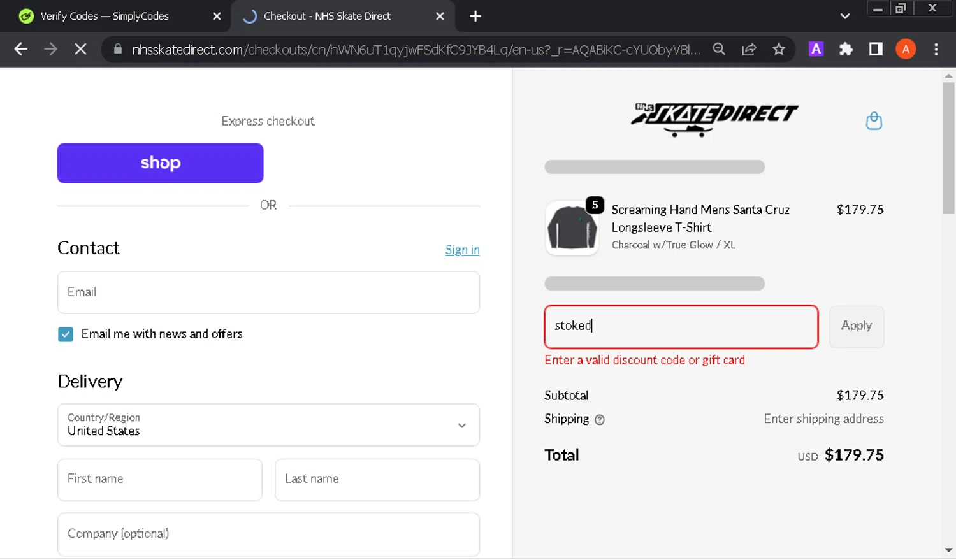Pay with Shop express checkout button
Viewport: 956px width, 560px height.
pos(160,163)
